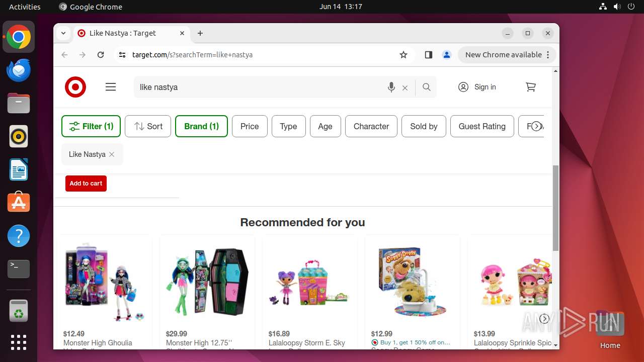Image resolution: width=644 pixels, height=362 pixels.
Task: Open Soggy Doggy game thumbnail
Action: pos(413,282)
